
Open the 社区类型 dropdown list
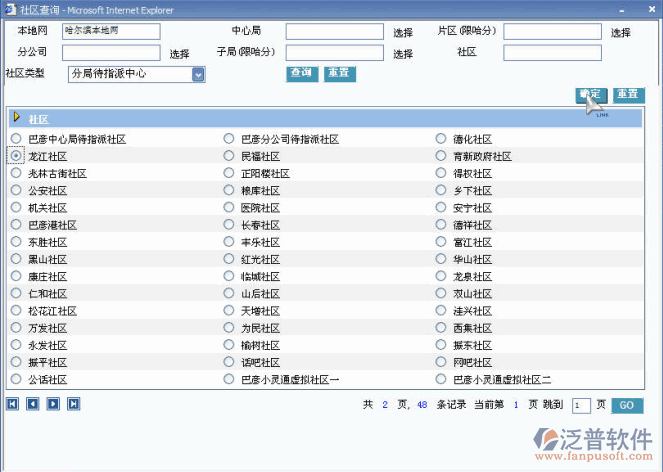pyautogui.click(x=198, y=74)
